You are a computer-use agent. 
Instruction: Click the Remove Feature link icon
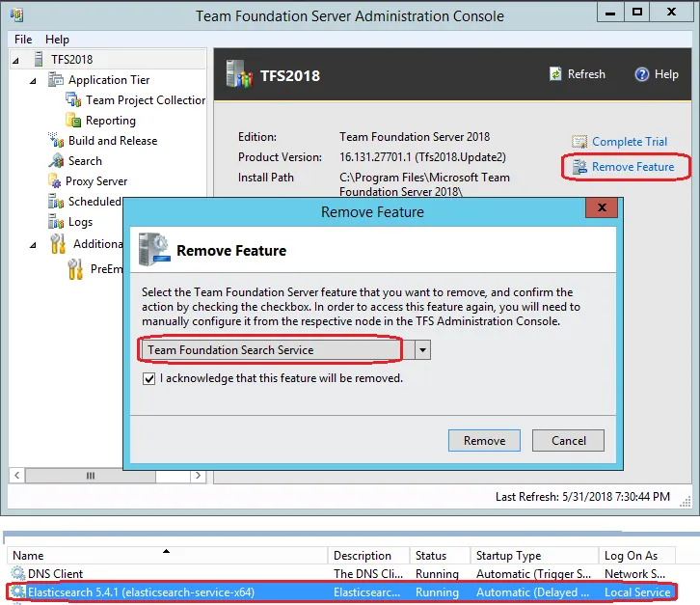click(579, 167)
